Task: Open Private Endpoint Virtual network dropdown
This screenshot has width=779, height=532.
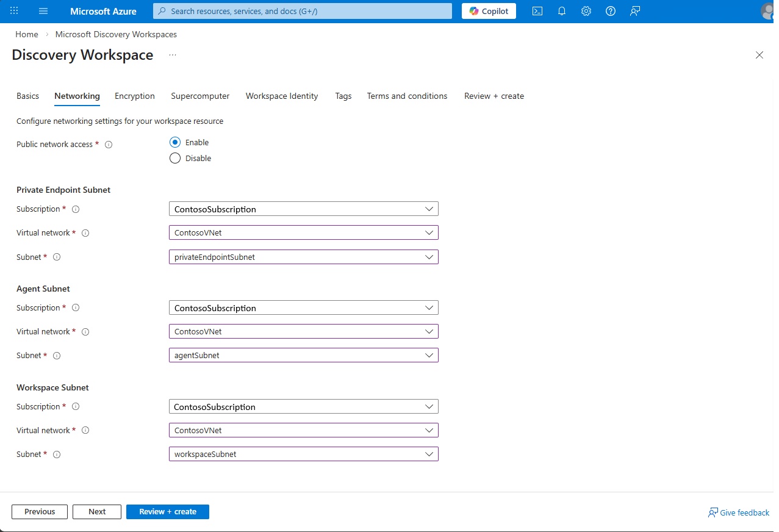Action: tap(304, 232)
